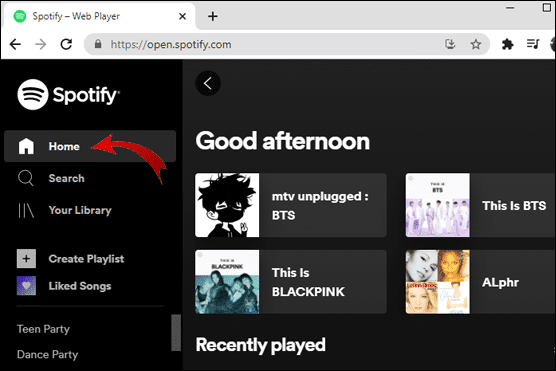The image size is (556, 371).
Task: Open the Teen Party playlist
Action: (43, 329)
